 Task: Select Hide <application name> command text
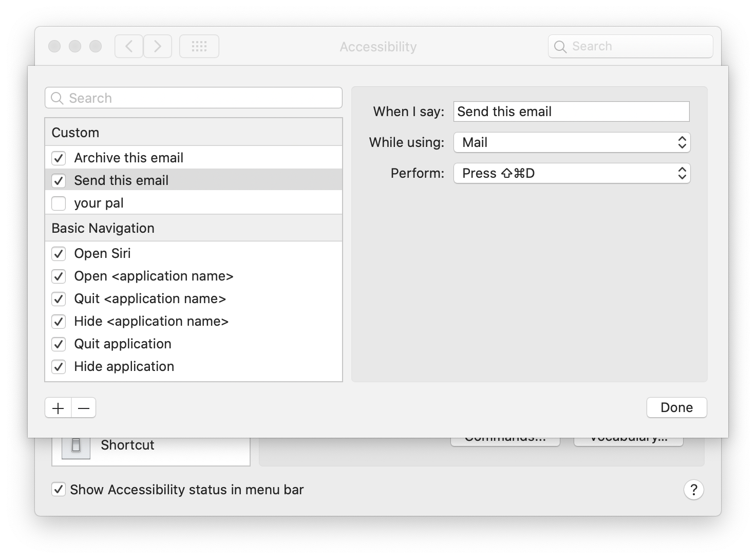coord(151,321)
